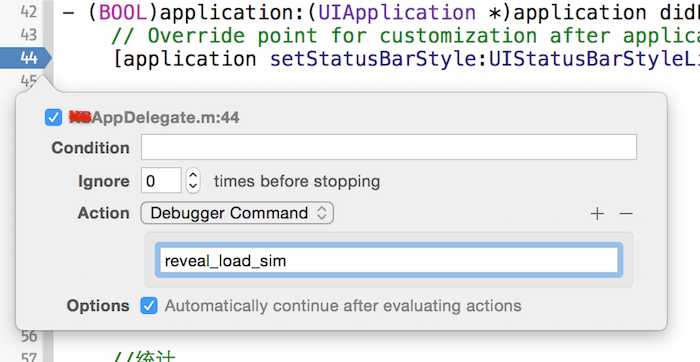The height and width of the screenshot is (362, 700).
Task: Click the Override point comment line
Action: click(x=405, y=36)
